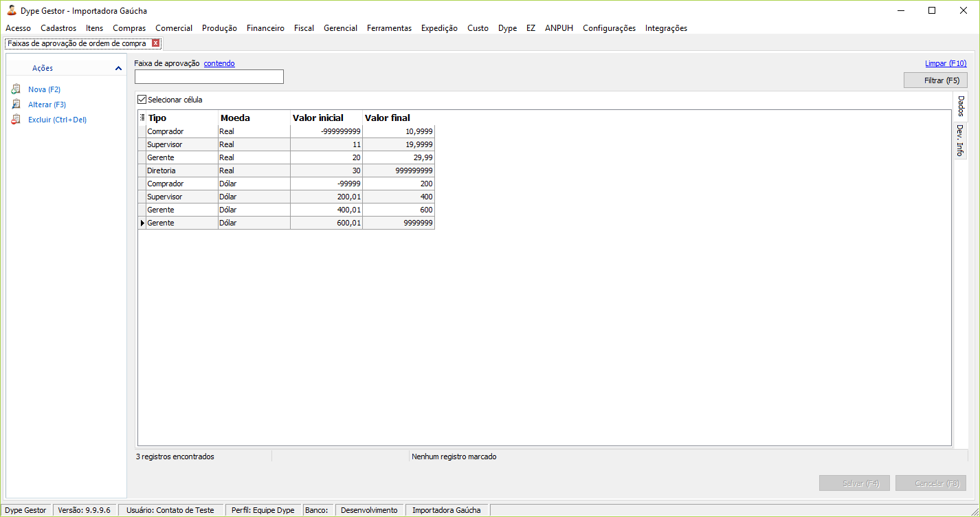Switch to the Dados side tab
Screen dimensions: 980x517
tap(961, 107)
